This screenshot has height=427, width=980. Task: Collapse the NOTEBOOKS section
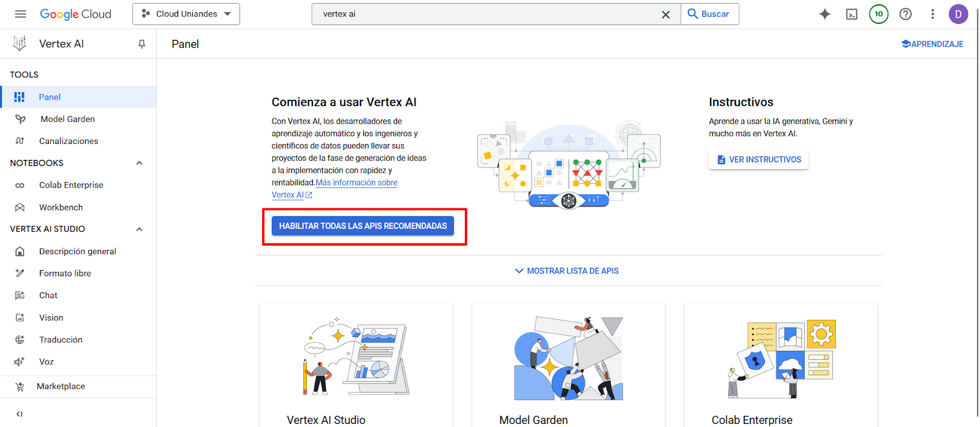pos(139,162)
